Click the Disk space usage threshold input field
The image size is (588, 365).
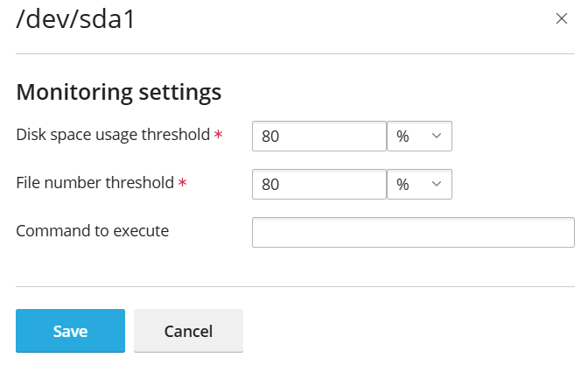(x=319, y=137)
